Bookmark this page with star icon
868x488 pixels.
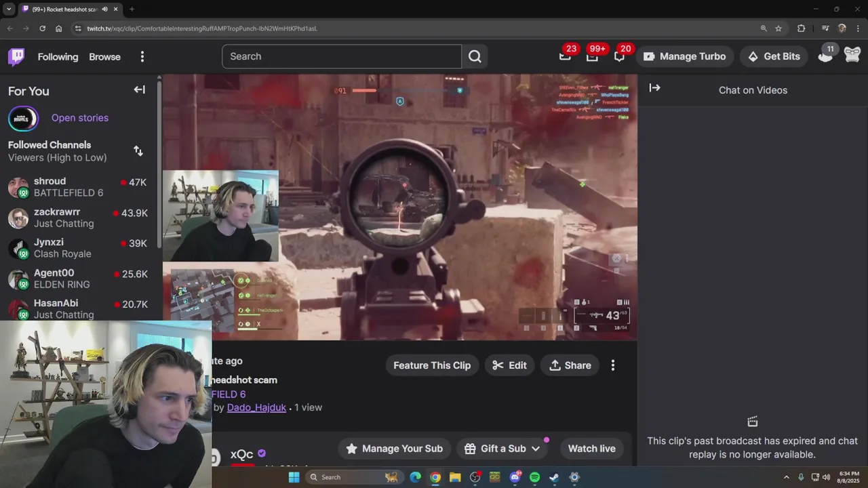778,28
